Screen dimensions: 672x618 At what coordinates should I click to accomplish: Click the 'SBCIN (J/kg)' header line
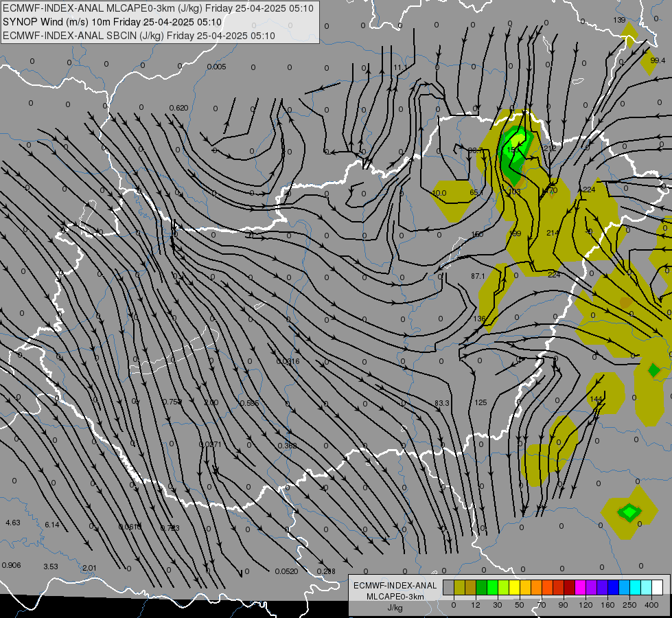[139, 36]
